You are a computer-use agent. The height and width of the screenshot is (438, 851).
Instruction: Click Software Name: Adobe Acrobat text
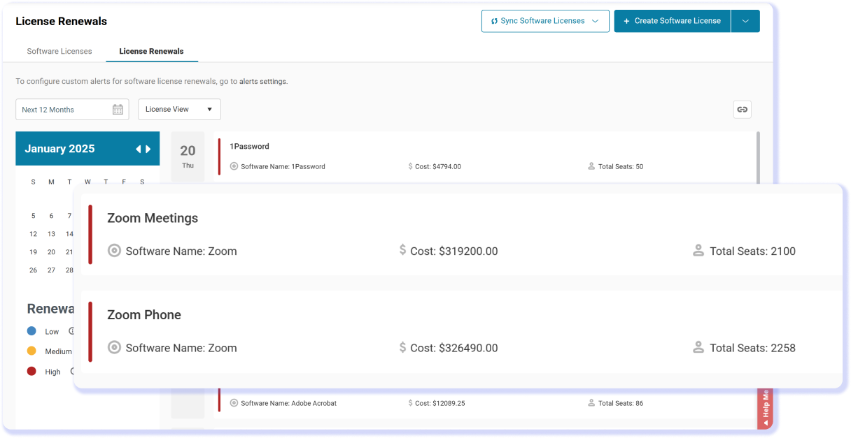[289, 403]
